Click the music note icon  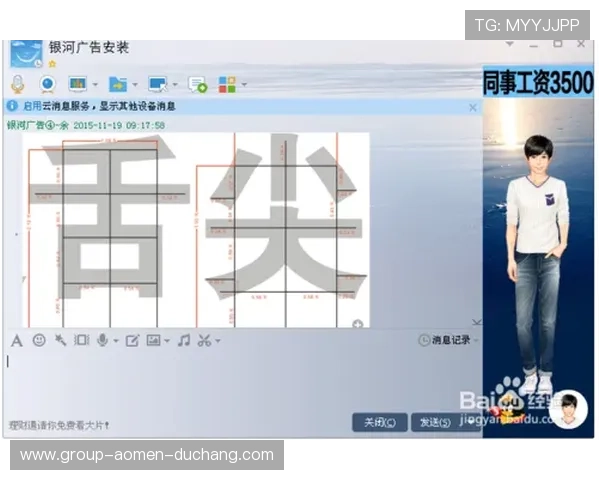pyautogui.click(x=184, y=340)
